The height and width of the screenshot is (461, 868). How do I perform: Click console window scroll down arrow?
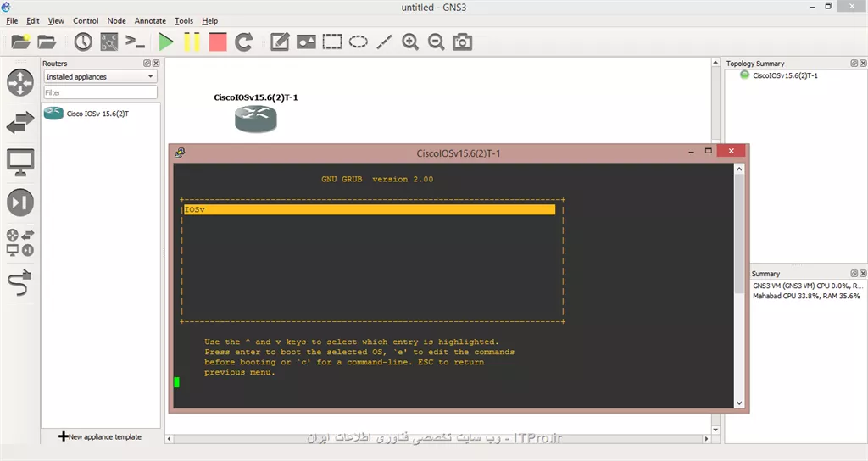tap(739, 403)
